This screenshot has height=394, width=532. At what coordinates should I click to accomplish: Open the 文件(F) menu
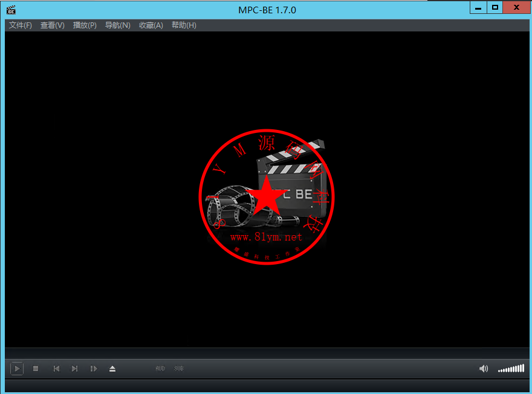click(x=21, y=25)
